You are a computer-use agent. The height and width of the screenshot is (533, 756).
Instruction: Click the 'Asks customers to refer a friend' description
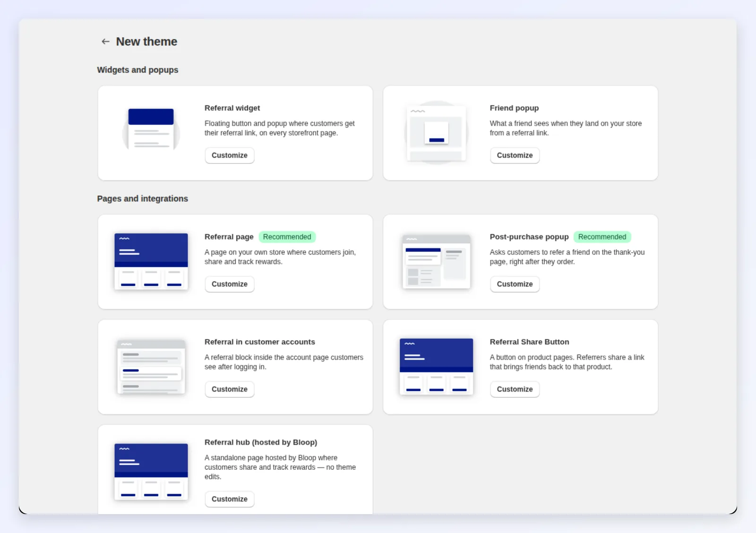(x=567, y=257)
